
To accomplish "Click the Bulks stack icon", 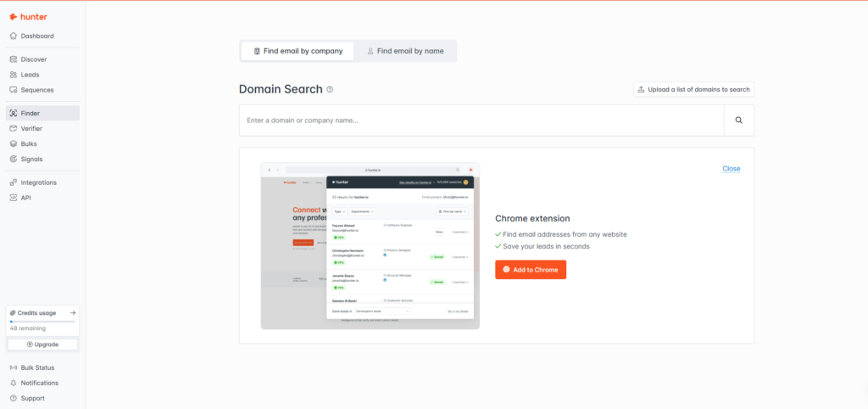I will (x=14, y=143).
